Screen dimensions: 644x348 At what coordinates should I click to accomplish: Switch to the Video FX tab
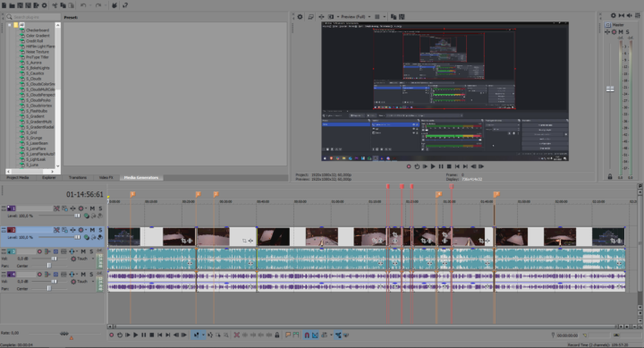pos(106,177)
